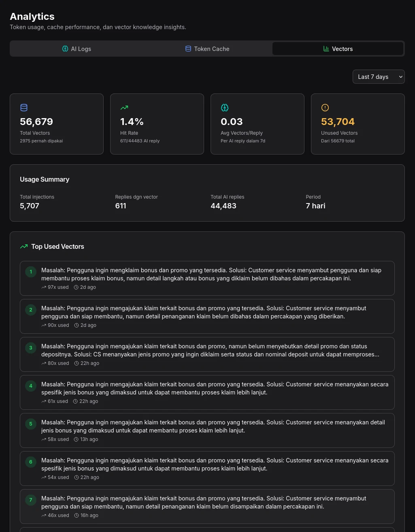415x532 pixels.
Task: Open vector mentioning 'detail promo dan status depositnya'
Action: pyautogui.click(x=207, y=354)
